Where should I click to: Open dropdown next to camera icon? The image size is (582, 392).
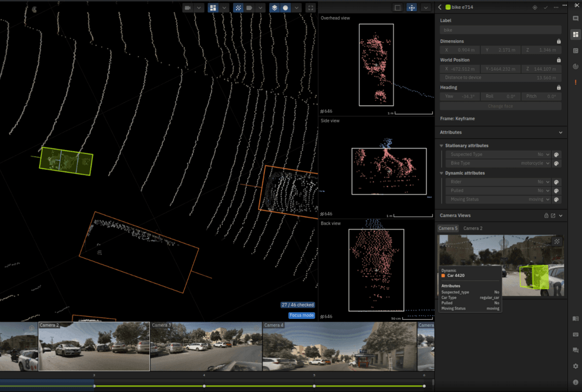pos(199,8)
